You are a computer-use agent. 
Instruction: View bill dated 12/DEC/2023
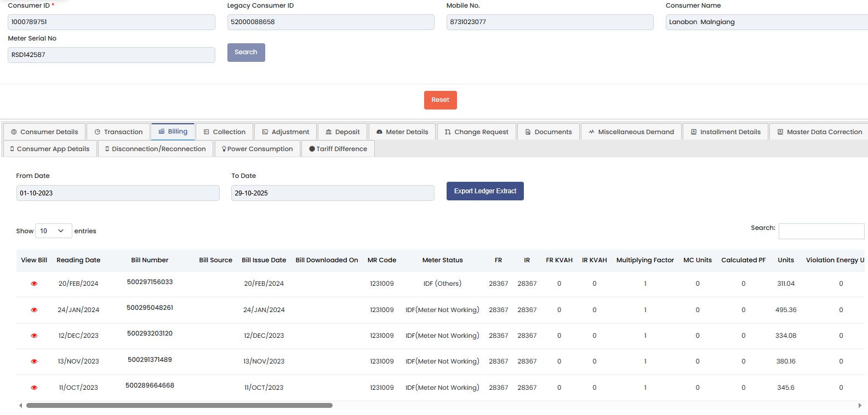[x=34, y=336]
